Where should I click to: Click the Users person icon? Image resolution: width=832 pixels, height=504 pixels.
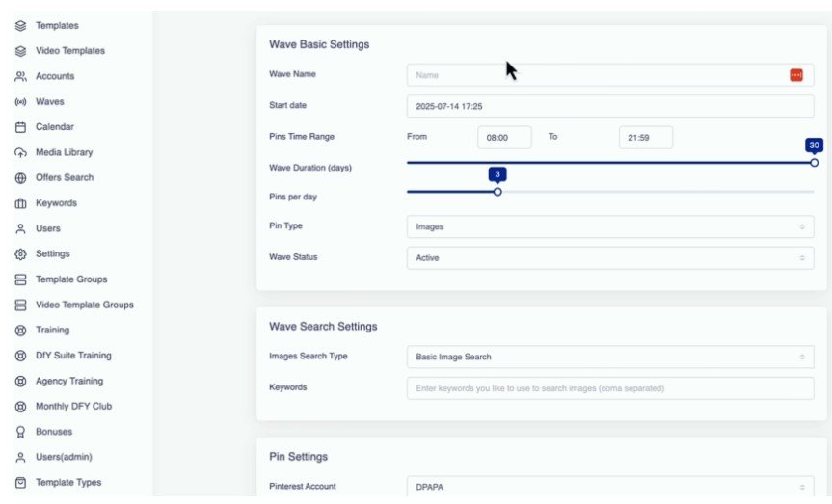[20, 228]
